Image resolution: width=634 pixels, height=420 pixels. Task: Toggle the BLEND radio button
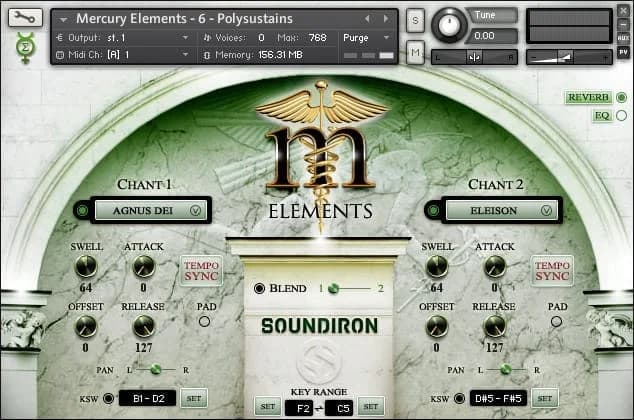pyautogui.click(x=259, y=288)
